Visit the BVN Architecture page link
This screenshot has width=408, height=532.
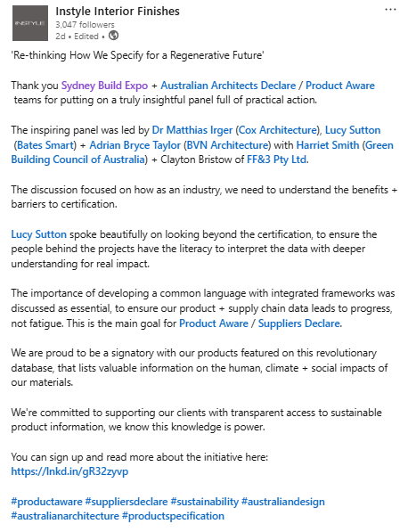[x=227, y=145]
